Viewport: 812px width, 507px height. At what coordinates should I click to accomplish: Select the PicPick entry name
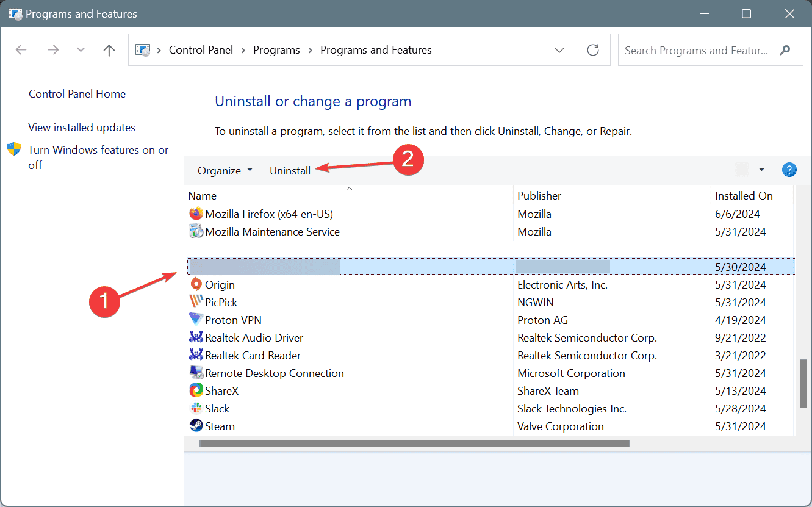click(221, 303)
